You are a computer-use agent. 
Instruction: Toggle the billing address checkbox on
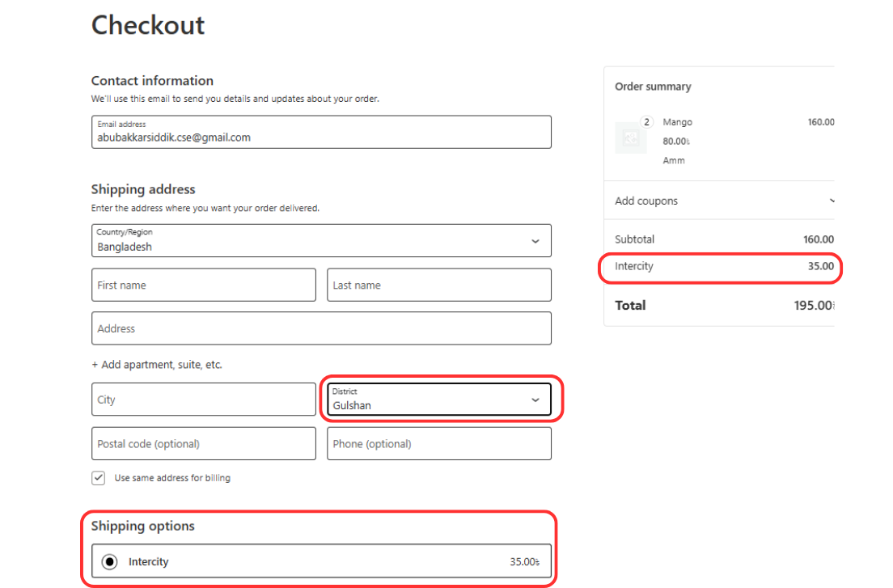click(98, 478)
